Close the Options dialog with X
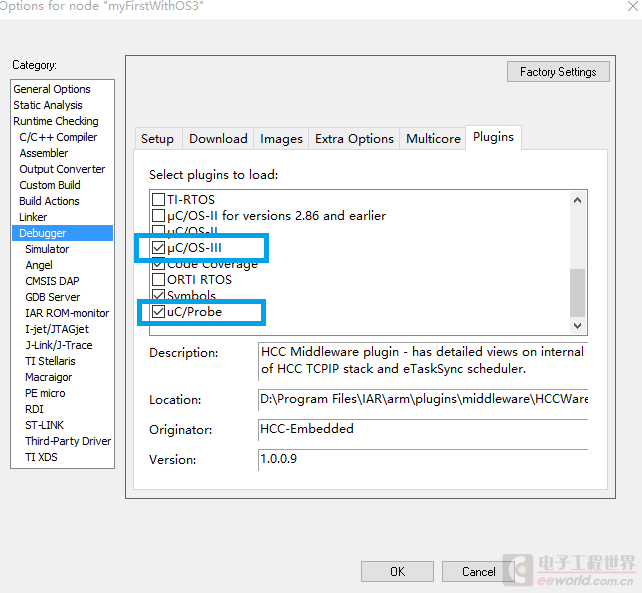Viewport: 642px width, 593px height. pos(633,6)
